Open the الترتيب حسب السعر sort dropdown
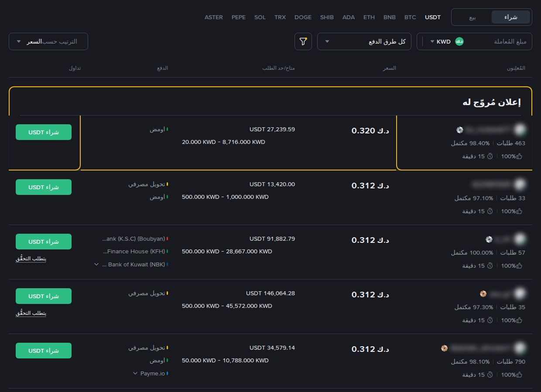Image resolution: width=541 pixels, height=392 pixels. (x=48, y=41)
